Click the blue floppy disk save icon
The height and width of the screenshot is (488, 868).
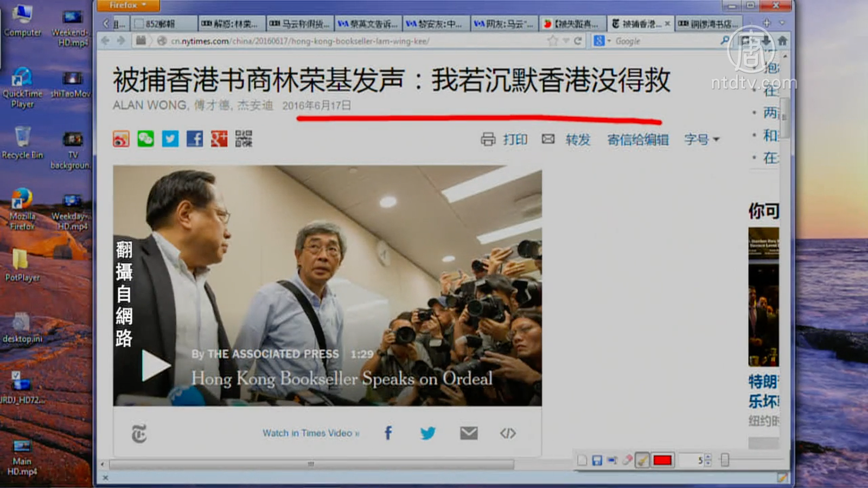pyautogui.click(x=597, y=460)
